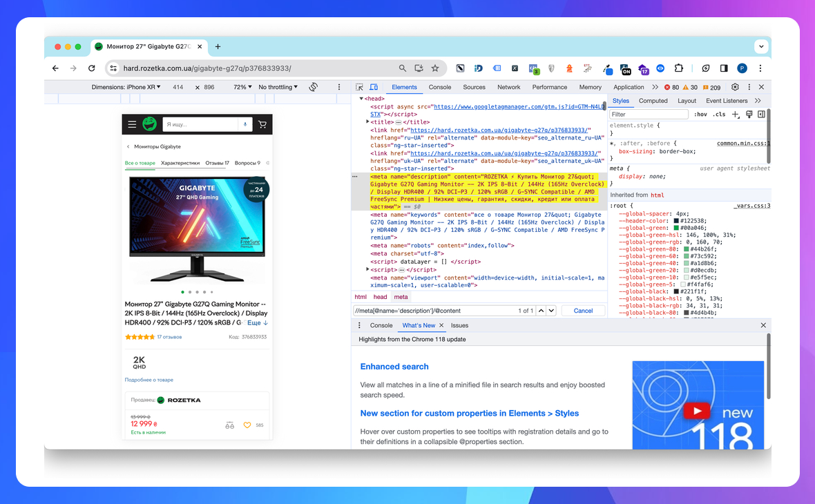Image resolution: width=815 pixels, height=504 pixels.
Task: Open the Rozetka hamburger menu
Action: (x=132, y=125)
